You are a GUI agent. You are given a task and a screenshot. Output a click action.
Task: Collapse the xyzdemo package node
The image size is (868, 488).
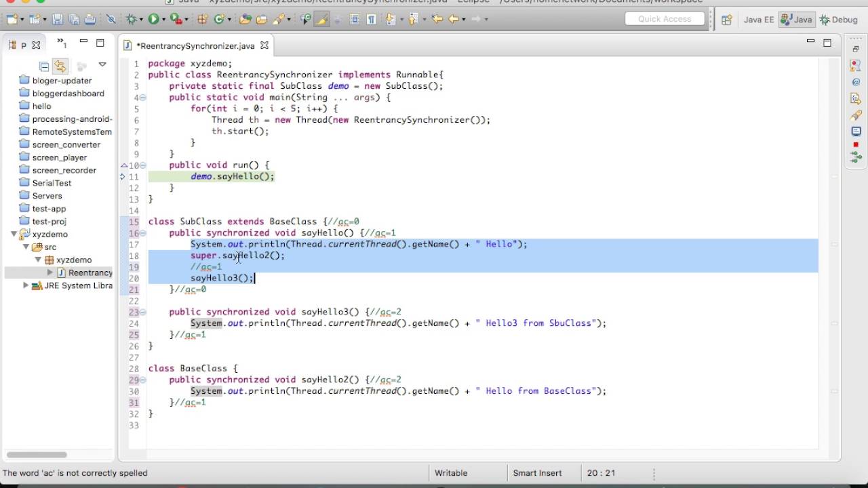tap(38, 260)
